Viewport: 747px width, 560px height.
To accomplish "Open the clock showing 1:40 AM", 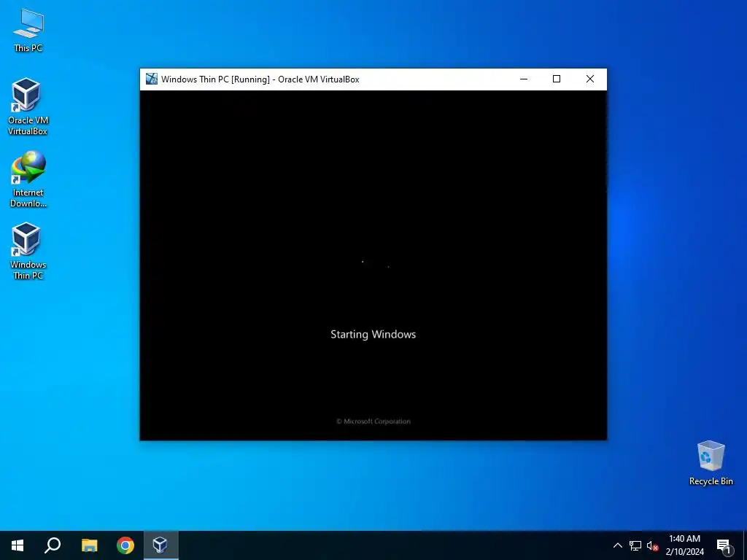I will click(684, 545).
